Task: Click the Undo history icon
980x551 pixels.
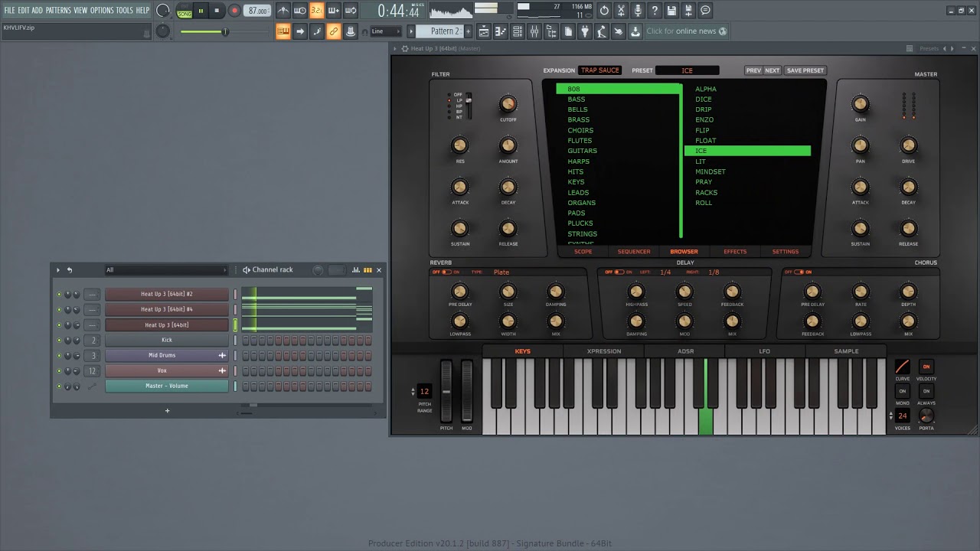Action: (x=604, y=11)
